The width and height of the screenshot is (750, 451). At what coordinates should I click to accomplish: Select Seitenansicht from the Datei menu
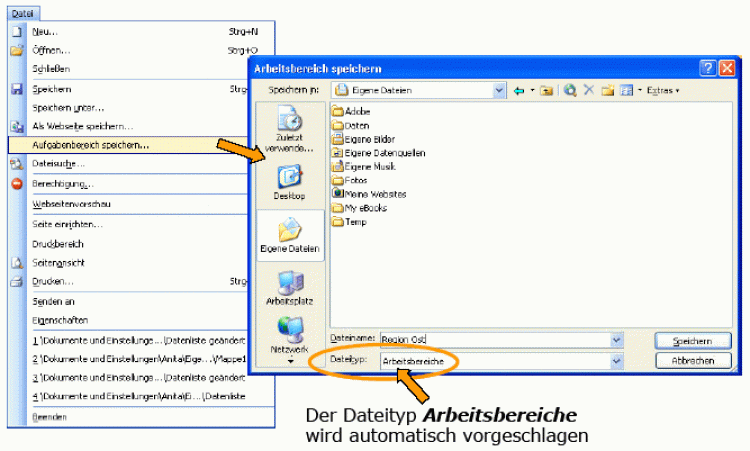click(x=58, y=263)
